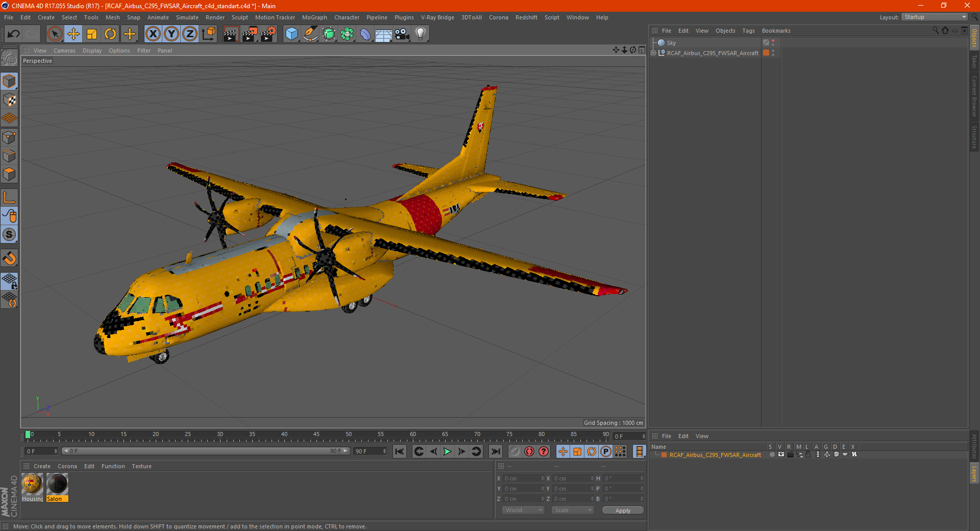This screenshot has width=980, height=531.
Task: Select the Sky object in Objects manager
Action: point(671,43)
